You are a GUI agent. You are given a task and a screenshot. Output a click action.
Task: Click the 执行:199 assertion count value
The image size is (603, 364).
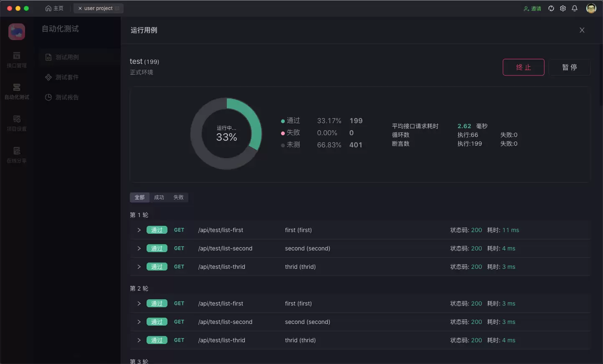click(470, 144)
